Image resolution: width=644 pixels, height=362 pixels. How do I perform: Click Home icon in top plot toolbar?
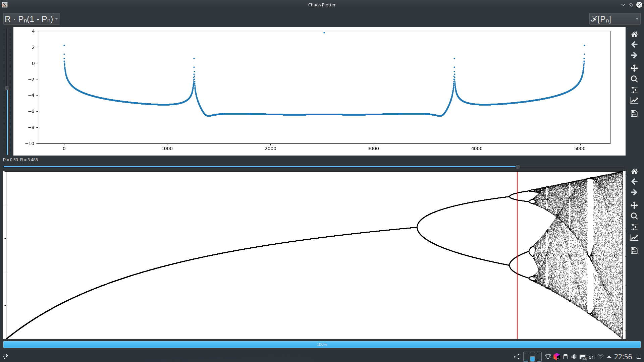pyautogui.click(x=634, y=34)
